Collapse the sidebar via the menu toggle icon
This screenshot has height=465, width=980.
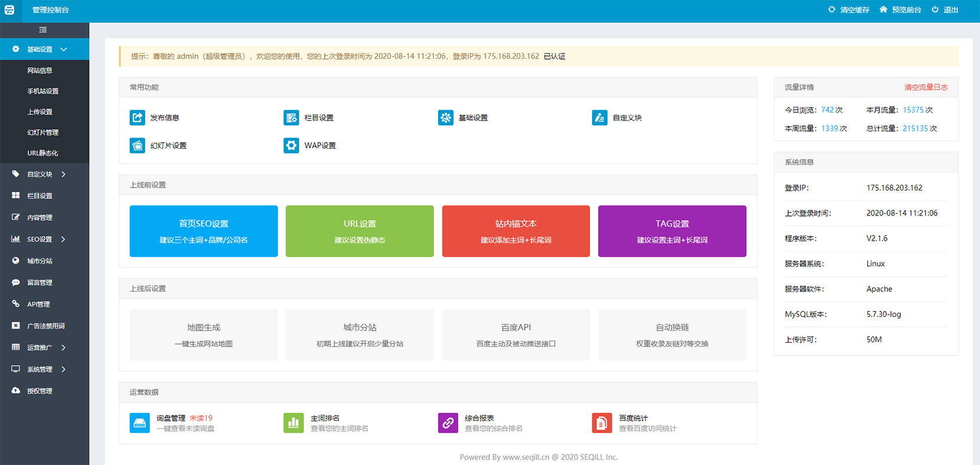tap(43, 30)
